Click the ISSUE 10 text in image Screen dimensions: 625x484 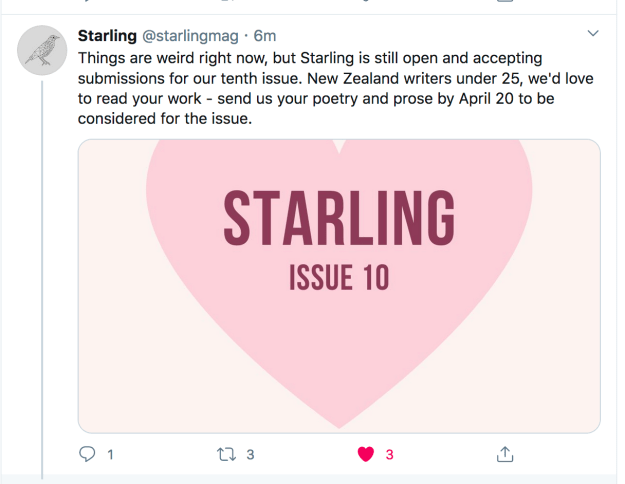click(339, 277)
